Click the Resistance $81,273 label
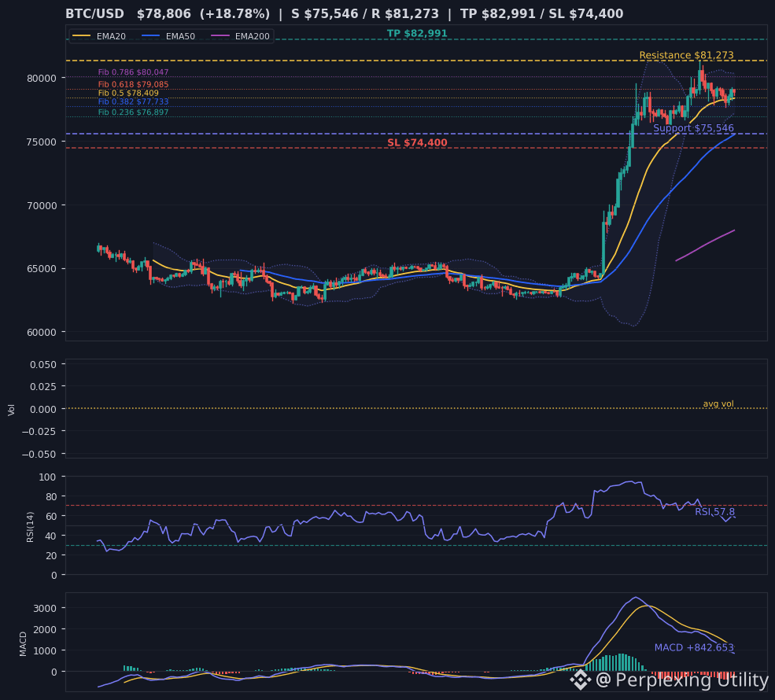775x700 pixels. [687, 55]
